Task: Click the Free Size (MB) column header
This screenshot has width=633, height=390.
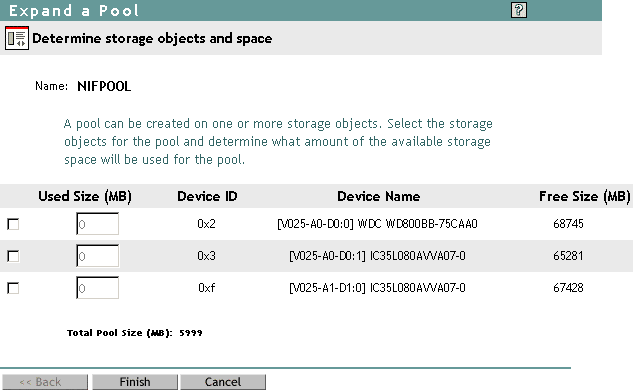Action: pos(585,196)
